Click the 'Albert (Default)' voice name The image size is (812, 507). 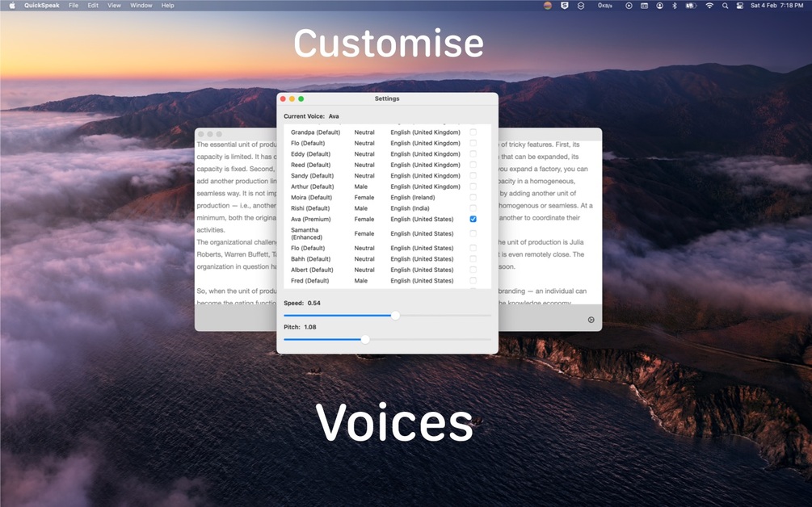[312, 270]
